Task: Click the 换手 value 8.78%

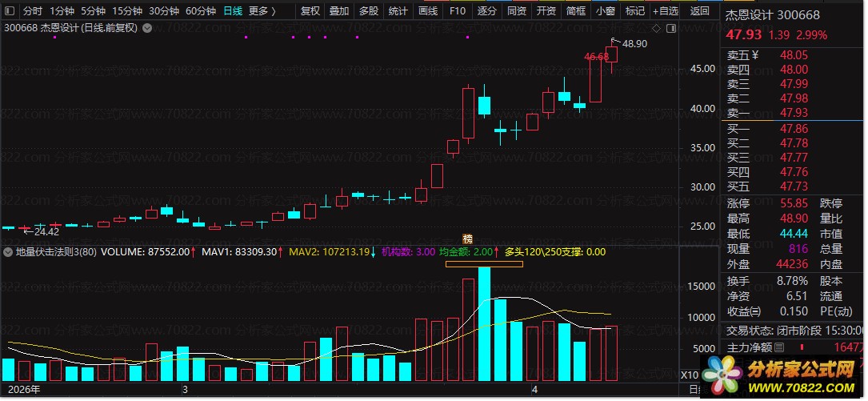Action: tap(792, 282)
